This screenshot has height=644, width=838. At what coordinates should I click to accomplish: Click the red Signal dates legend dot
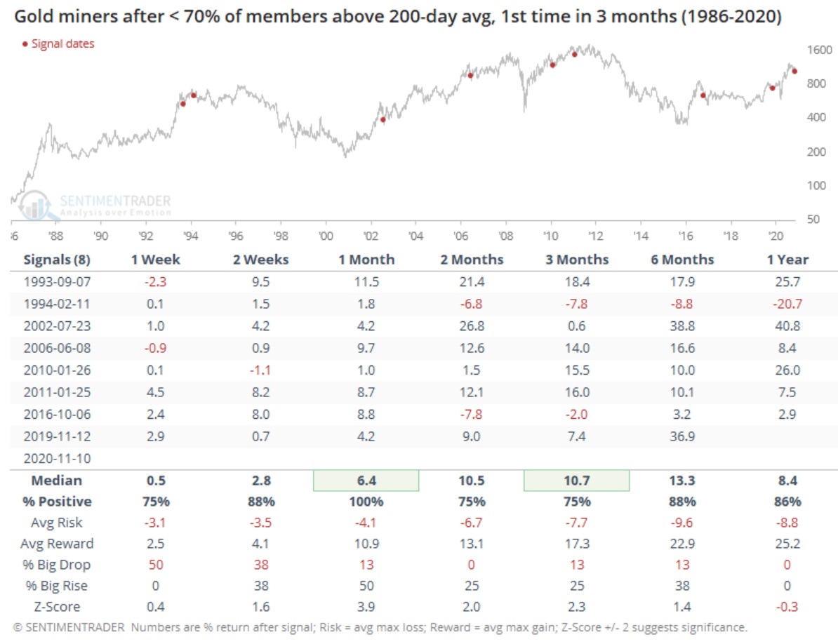(25, 44)
